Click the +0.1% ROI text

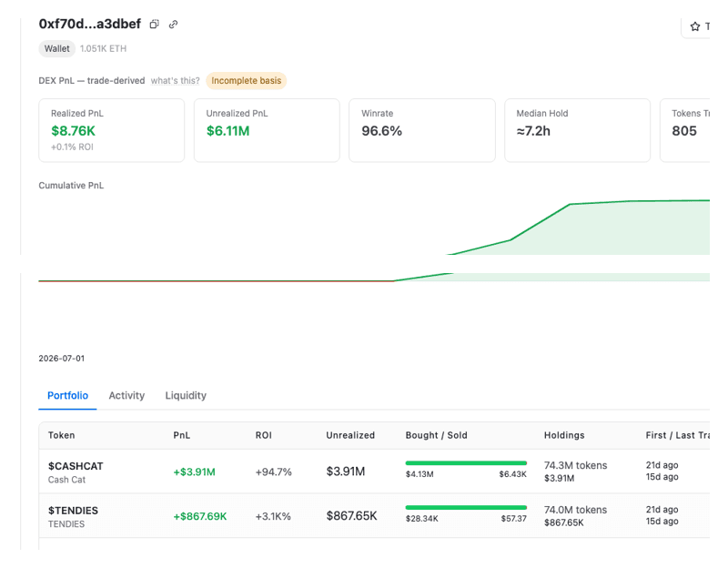(72, 147)
